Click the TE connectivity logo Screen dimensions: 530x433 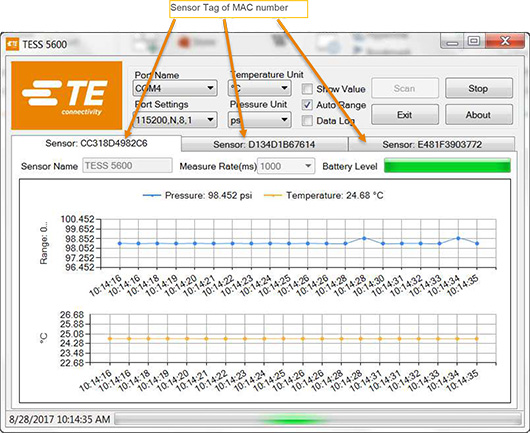pyautogui.click(x=67, y=95)
